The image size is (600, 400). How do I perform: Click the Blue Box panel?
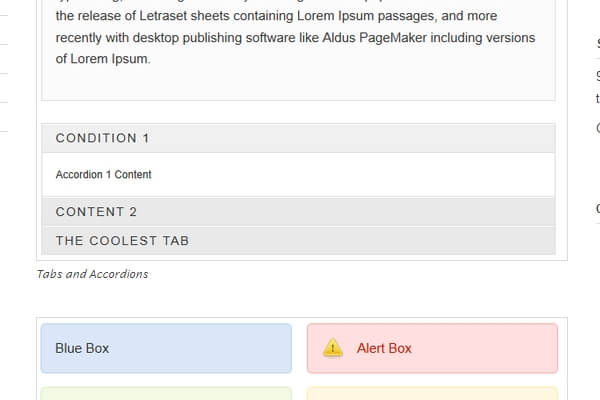point(83,348)
